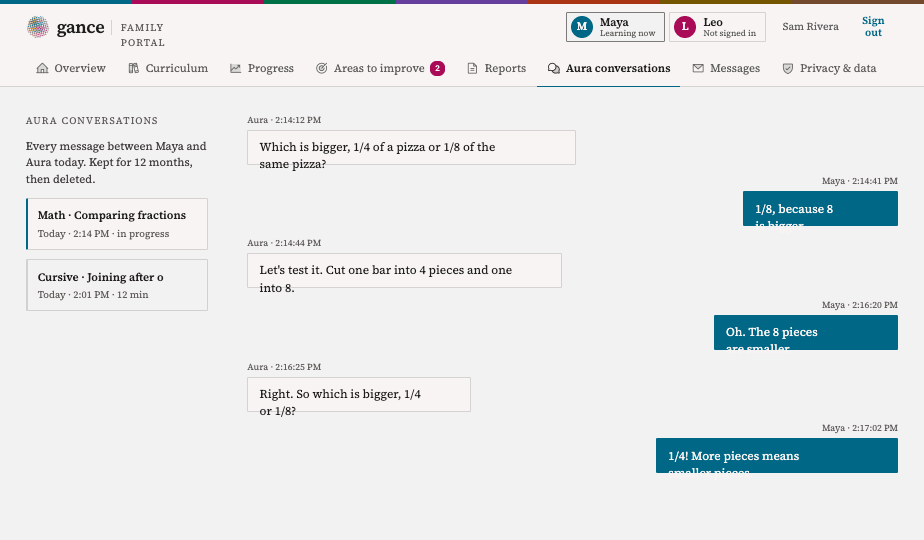924x540 pixels.
Task: Click the 'Maya · 2:14:41 PM' timestamp
Action: pyautogui.click(x=860, y=181)
